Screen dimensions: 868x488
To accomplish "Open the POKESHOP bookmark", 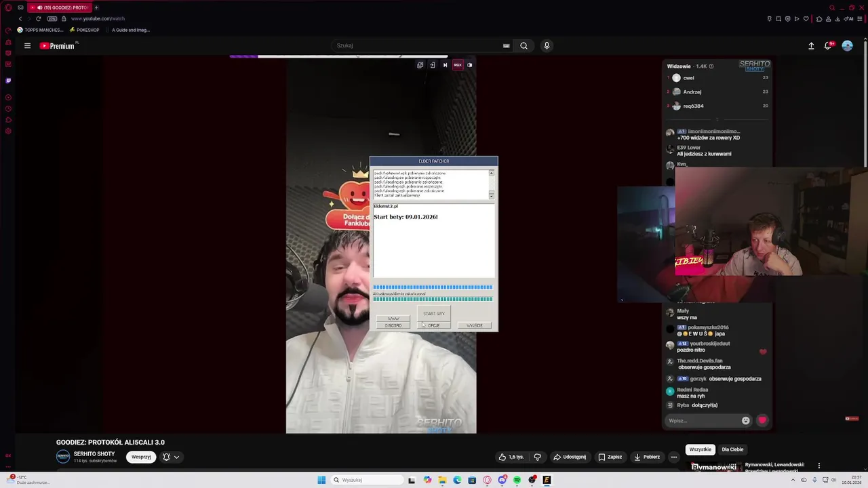I will (x=84, y=30).
